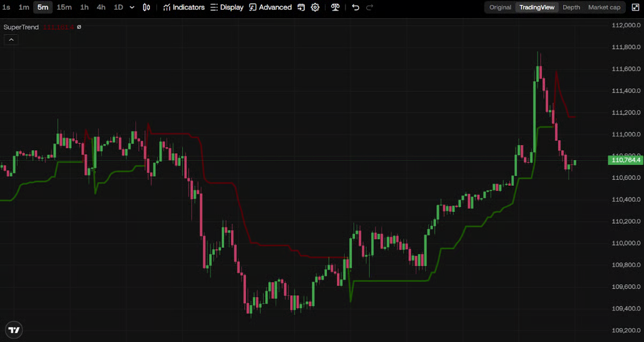Open chart settings gear icon
Screen dimensions: 644x342
(x=315, y=7)
